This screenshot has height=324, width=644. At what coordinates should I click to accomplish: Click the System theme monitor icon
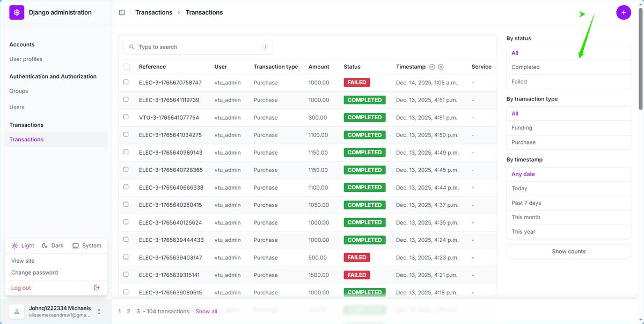(76, 245)
